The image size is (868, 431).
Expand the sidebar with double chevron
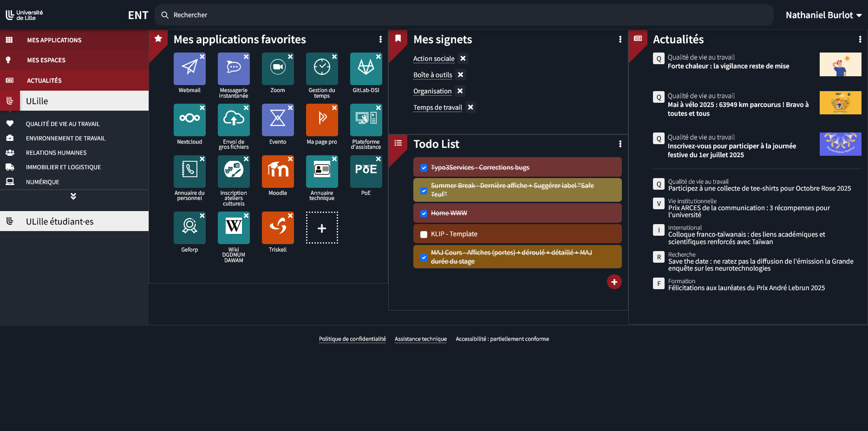pos(73,196)
